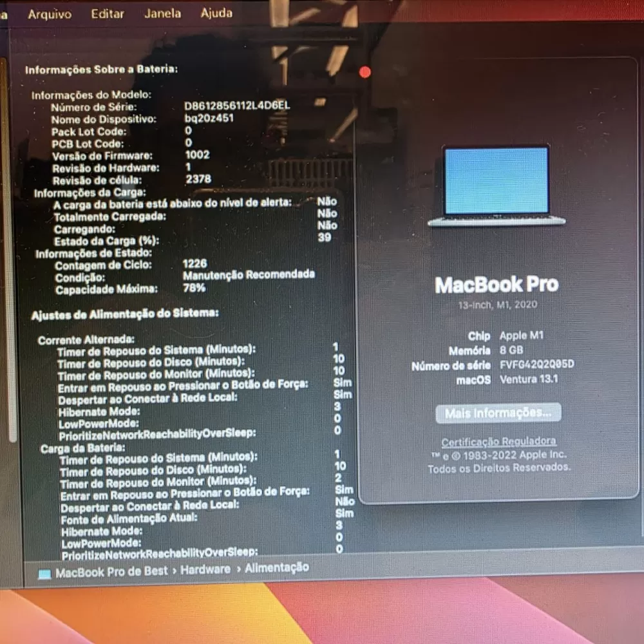Select device name bq20z451
This screenshot has width=644, height=644.
pyautogui.click(x=209, y=118)
